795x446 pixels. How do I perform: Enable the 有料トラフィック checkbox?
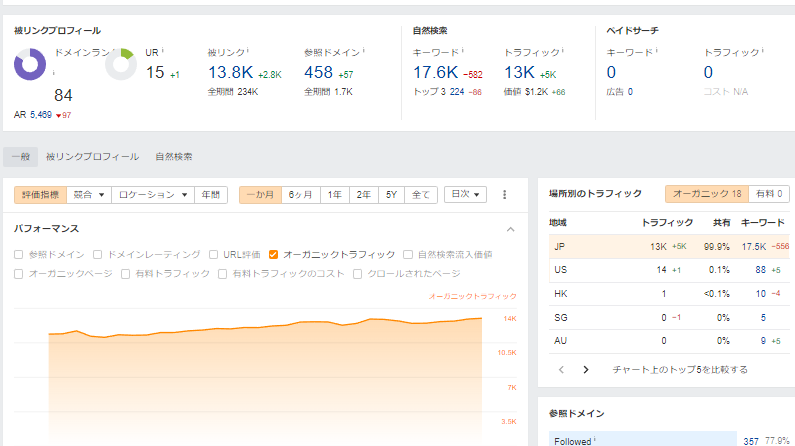pyautogui.click(x=125, y=274)
